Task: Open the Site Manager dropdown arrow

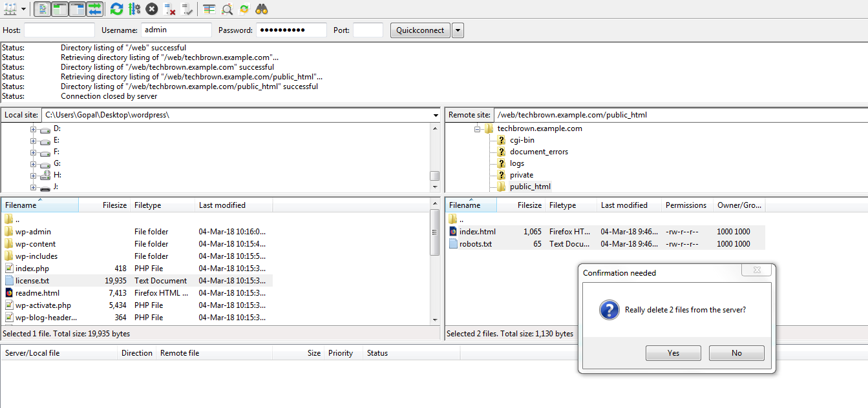Action: point(24,9)
